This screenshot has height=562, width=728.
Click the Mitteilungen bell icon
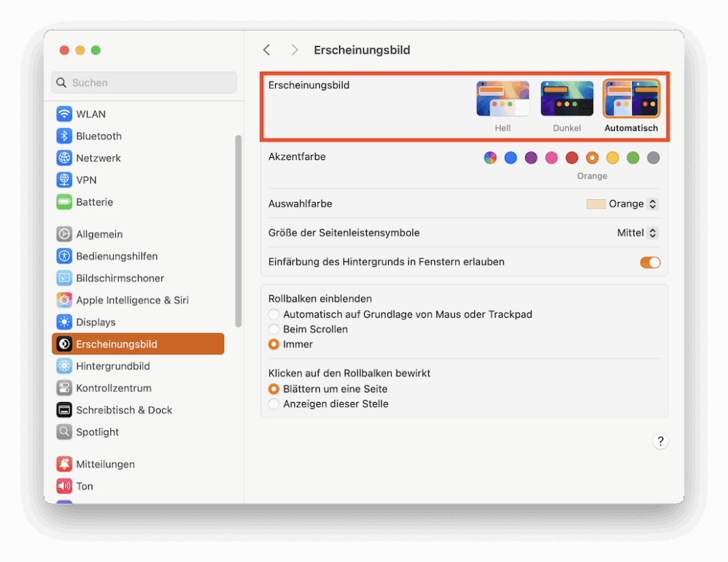[64, 464]
